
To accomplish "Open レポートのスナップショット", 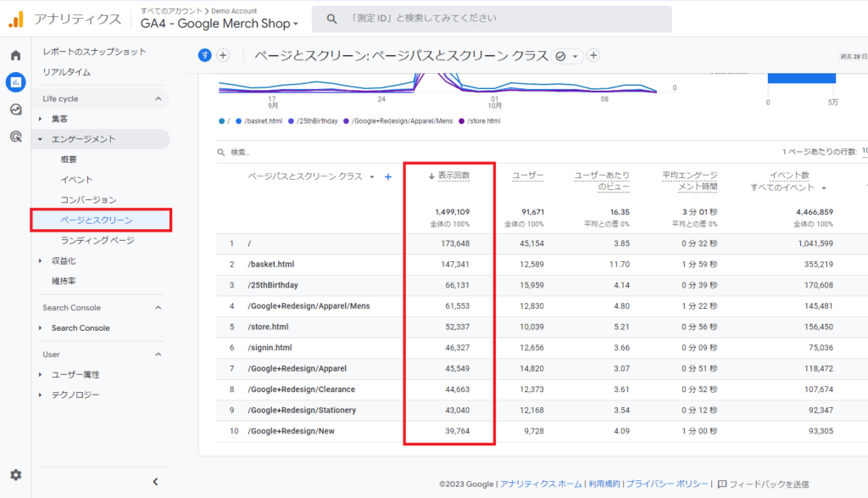I will tap(95, 52).
